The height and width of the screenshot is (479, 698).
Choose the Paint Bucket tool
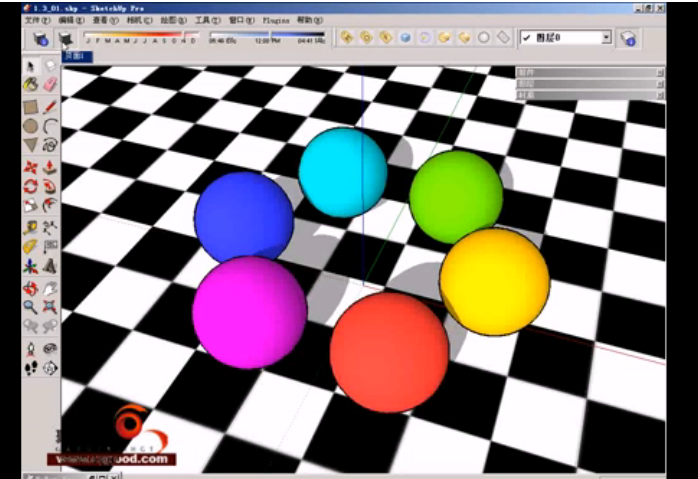[x=30, y=86]
